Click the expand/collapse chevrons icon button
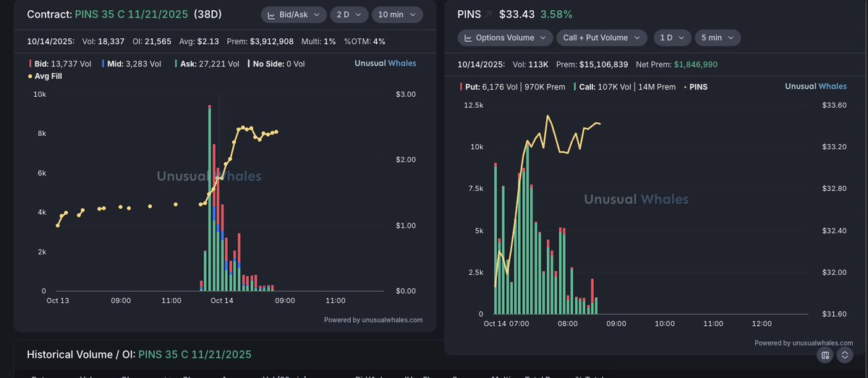The width and height of the screenshot is (868, 378). [x=844, y=355]
